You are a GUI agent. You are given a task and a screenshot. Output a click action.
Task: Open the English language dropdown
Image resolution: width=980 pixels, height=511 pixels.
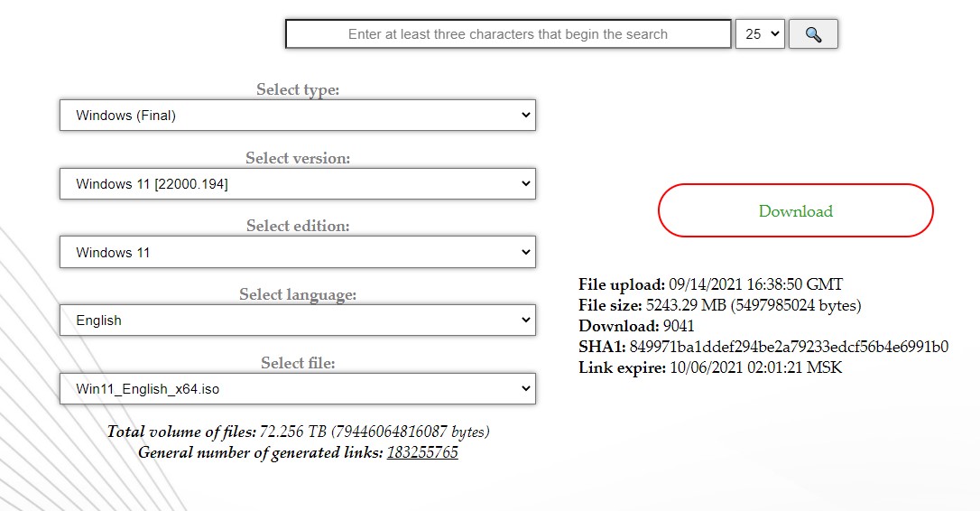[298, 321]
